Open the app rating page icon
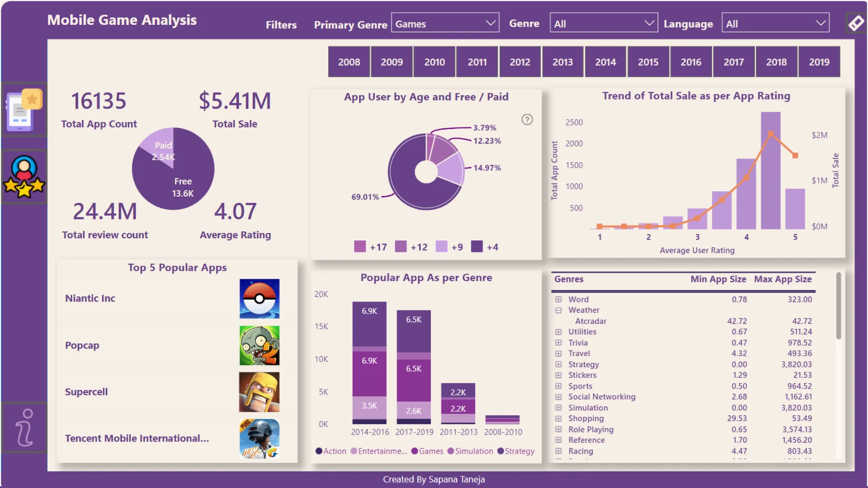The width and height of the screenshot is (868, 488). click(24, 110)
